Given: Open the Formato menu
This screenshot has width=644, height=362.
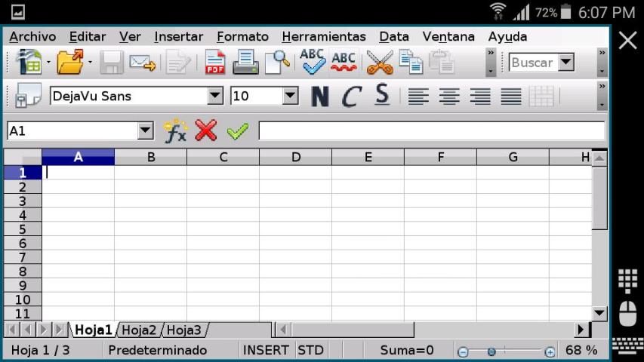Looking at the screenshot, I should tap(242, 36).
